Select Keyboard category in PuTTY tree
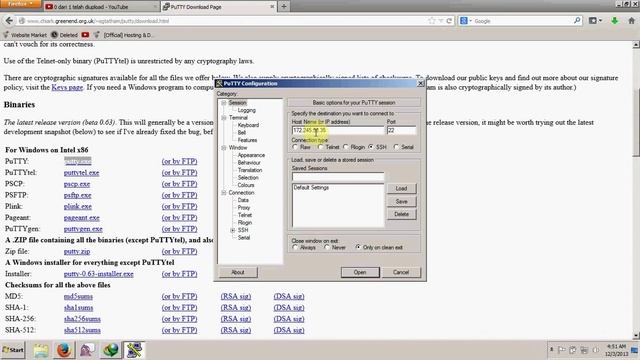This screenshot has width=640, height=360. pyautogui.click(x=248, y=125)
